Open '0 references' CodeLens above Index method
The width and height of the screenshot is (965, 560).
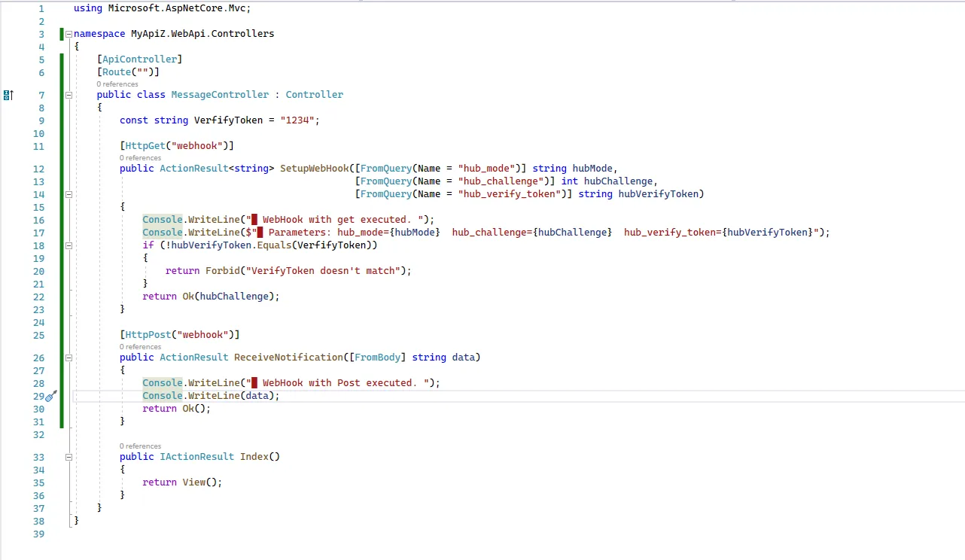(x=141, y=446)
